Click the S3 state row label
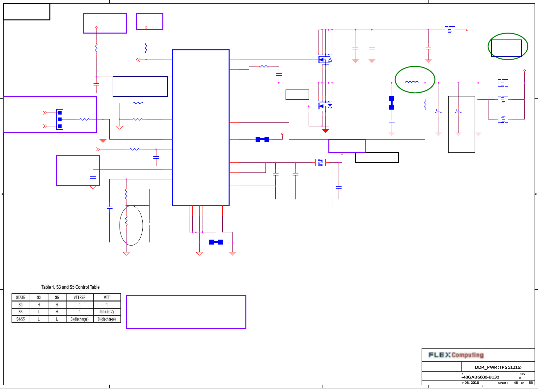 (21, 312)
